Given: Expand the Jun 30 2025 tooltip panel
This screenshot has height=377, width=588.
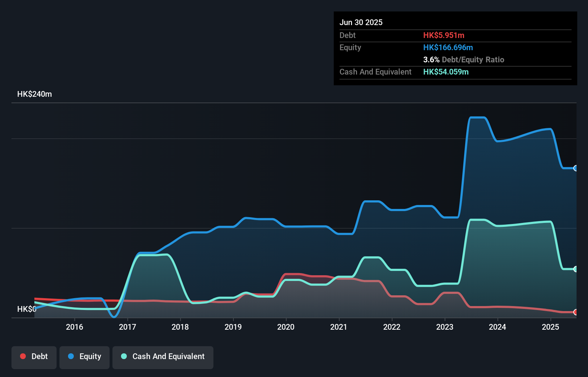Looking at the screenshot, I should click(361, 22).
